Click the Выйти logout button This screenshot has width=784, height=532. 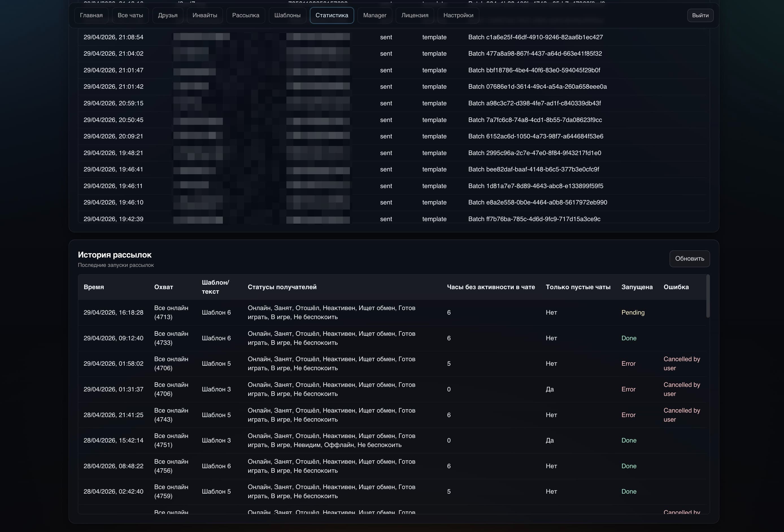[x=700, y=15]
